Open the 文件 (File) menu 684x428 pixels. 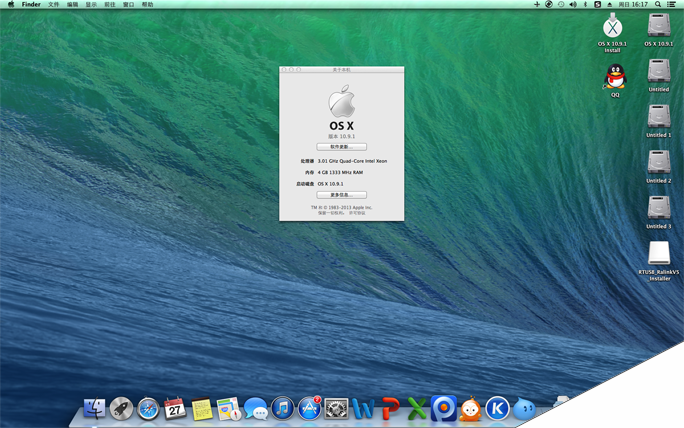53,4
